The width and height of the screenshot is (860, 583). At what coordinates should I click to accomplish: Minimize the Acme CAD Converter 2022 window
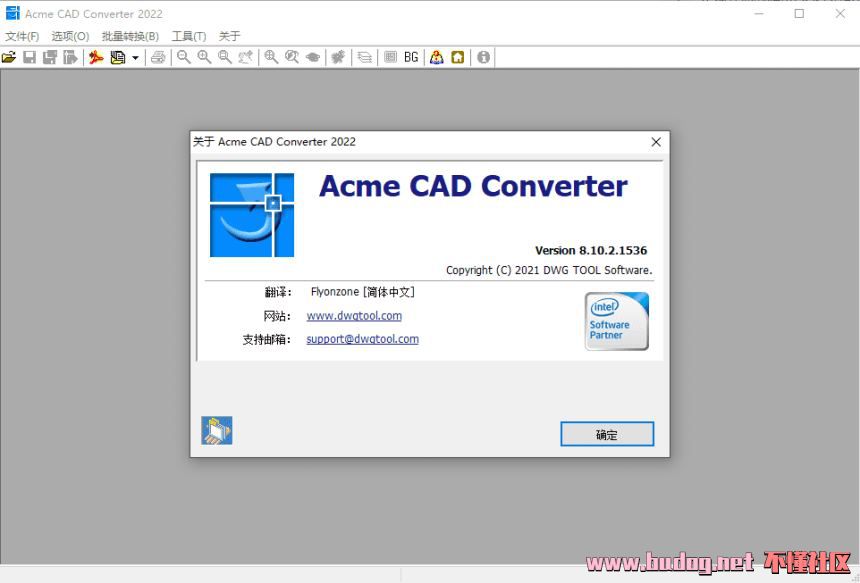(x=759, y=14)
